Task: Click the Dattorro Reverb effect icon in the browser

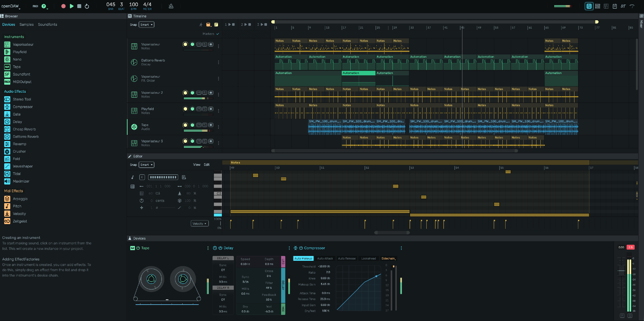Action: pyautogui.click(x=7, y=137)
